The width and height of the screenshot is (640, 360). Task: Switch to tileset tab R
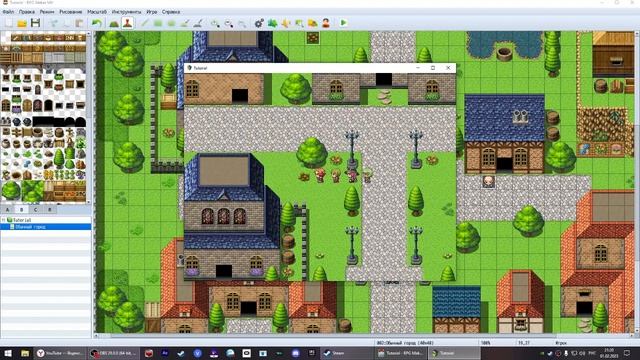coord(50,209)
